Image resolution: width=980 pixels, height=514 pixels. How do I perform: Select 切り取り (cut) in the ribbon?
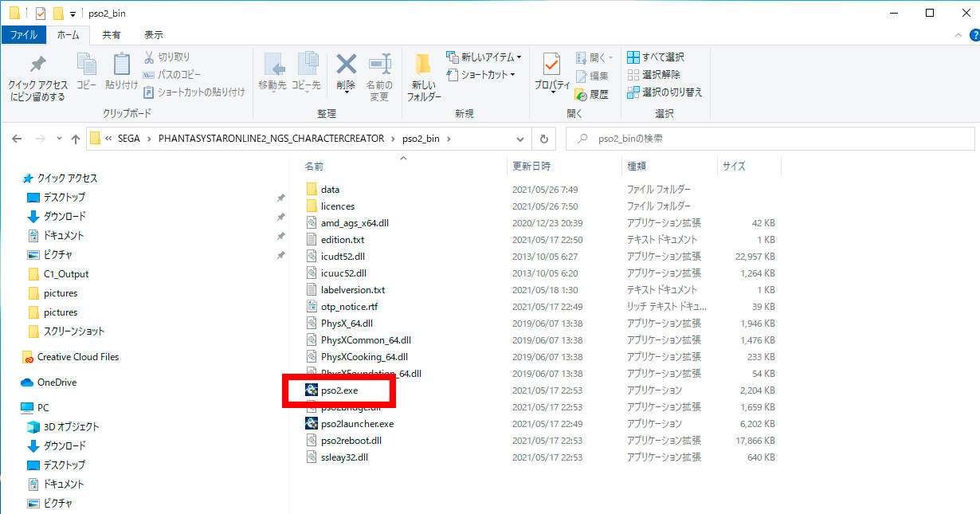point(167,57)
